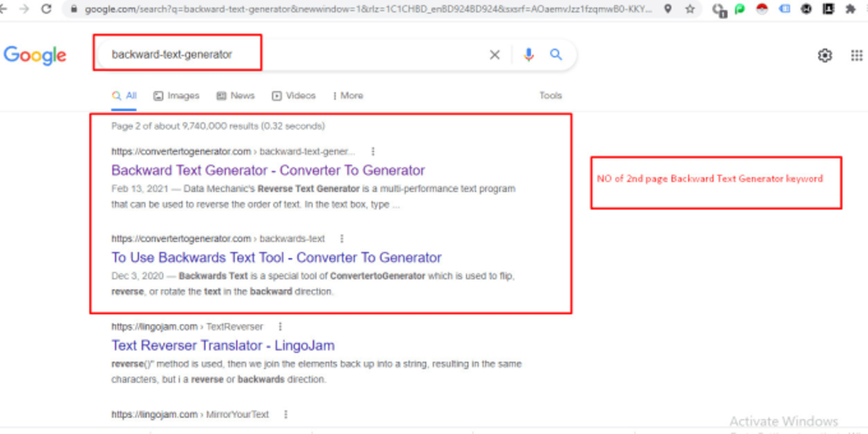The image size is (868, 434).
Task: Click the 'Page 2 of about 9,740,000 results' text
Action: tap(218, 126)
